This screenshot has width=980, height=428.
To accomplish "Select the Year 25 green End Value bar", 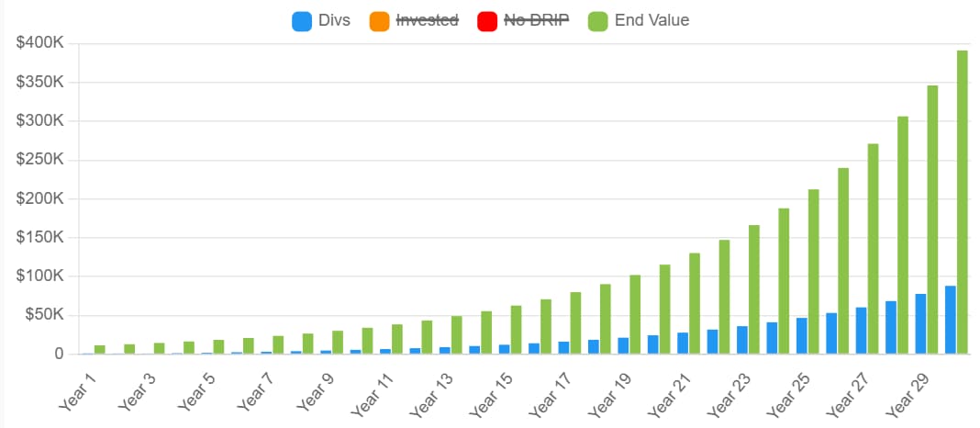I will point(813,271).
